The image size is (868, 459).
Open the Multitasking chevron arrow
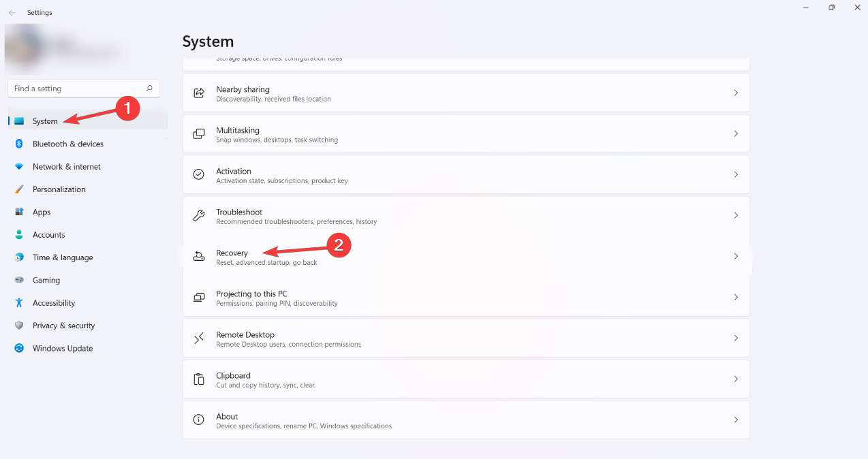click(x=736, y=134)
